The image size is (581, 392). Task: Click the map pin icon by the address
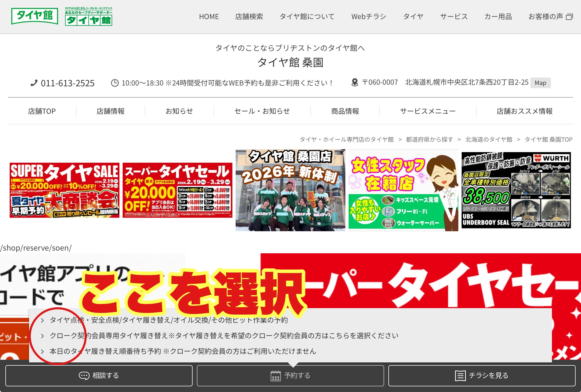coord(355,82)
